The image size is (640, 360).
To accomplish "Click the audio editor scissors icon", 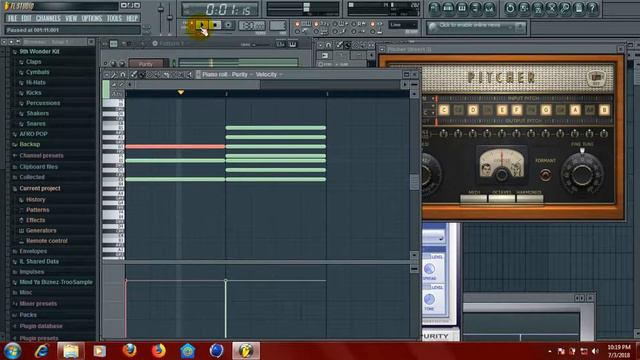I will pos(551,8).
